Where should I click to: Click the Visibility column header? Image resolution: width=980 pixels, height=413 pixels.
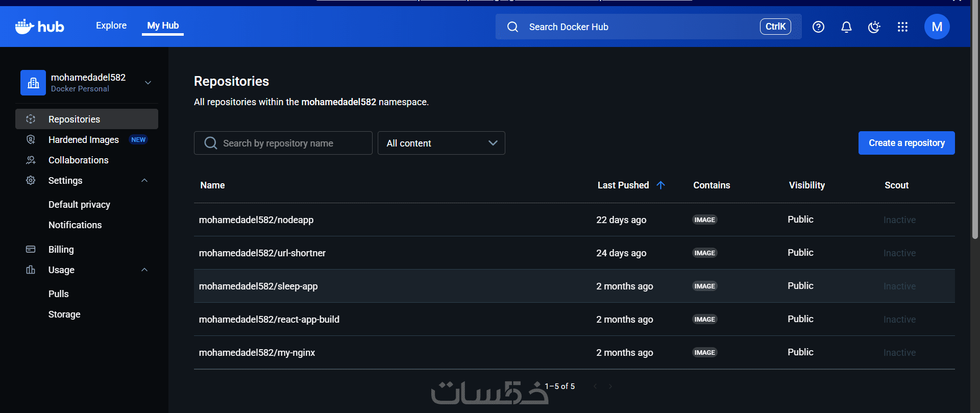point(807,185)
